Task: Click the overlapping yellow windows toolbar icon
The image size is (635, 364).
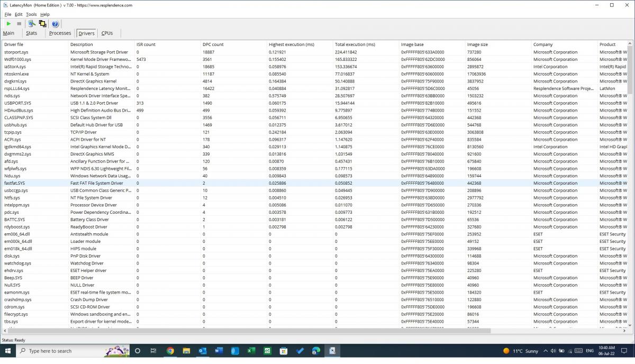Action: [42, 24]
